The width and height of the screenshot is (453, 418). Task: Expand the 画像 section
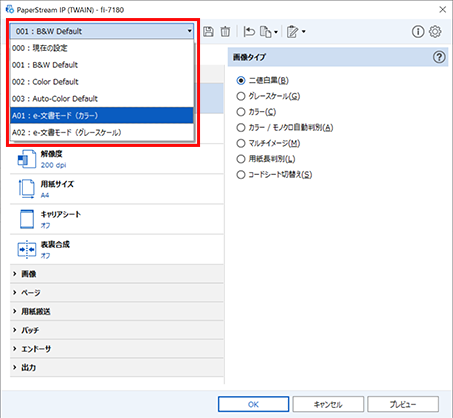117,274
